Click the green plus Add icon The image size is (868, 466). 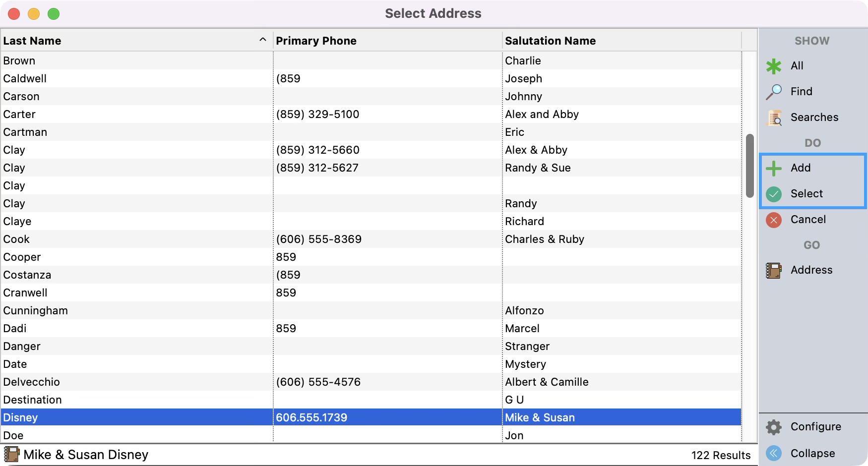point(774,168)
